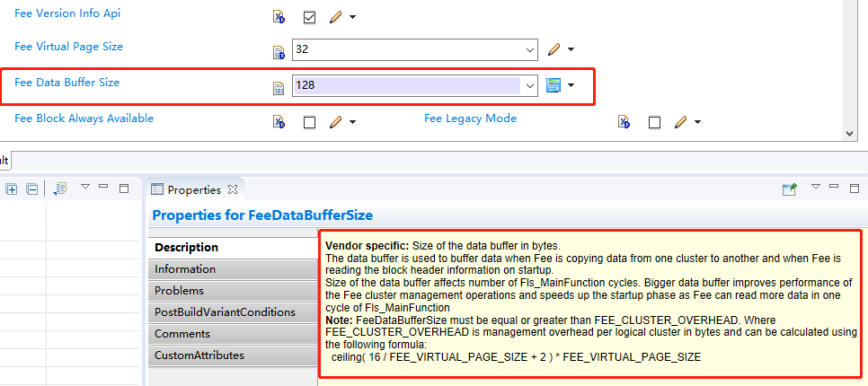The image size is (868, 386).
Task: Click the Fee Legacy Mode label
Action: [471, 118]
